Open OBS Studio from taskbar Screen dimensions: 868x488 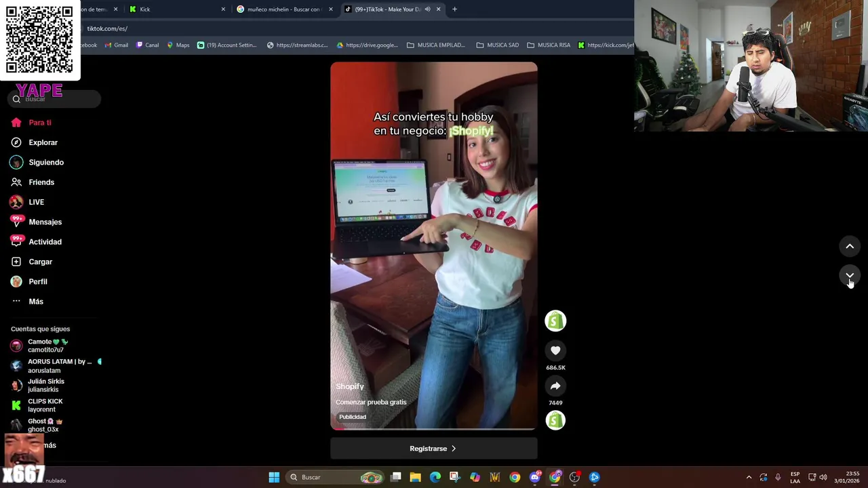click(574, 477)
